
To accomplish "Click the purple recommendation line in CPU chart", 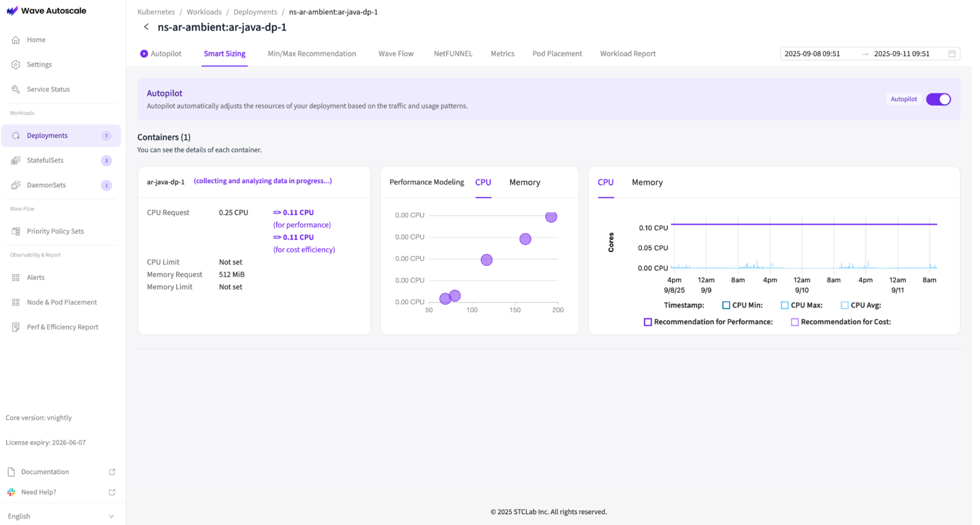I will pos(804,224).
